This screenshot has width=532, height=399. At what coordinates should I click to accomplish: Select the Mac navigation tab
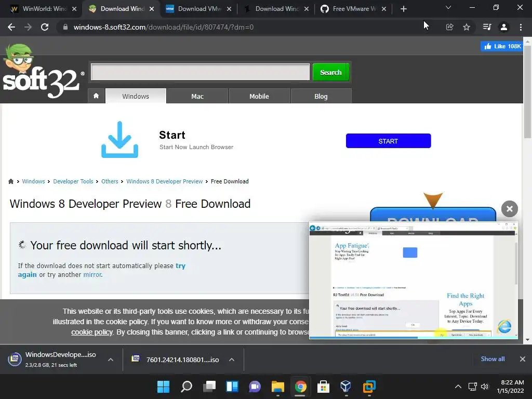(x=197, y=96)
